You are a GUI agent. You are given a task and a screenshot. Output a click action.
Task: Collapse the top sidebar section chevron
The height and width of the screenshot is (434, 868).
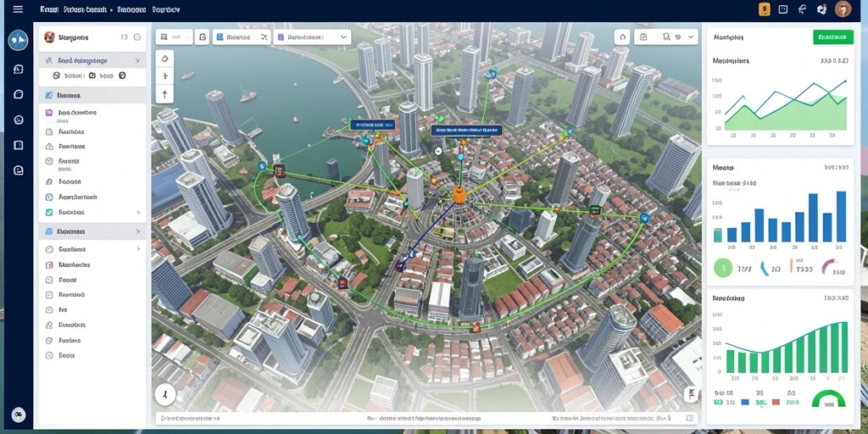click(138, 60)
